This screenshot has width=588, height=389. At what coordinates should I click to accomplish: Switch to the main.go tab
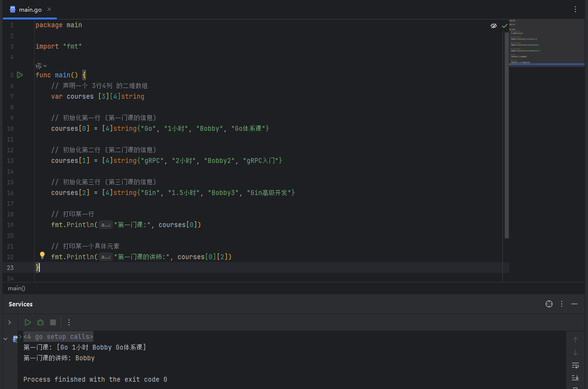pos(30,9)
